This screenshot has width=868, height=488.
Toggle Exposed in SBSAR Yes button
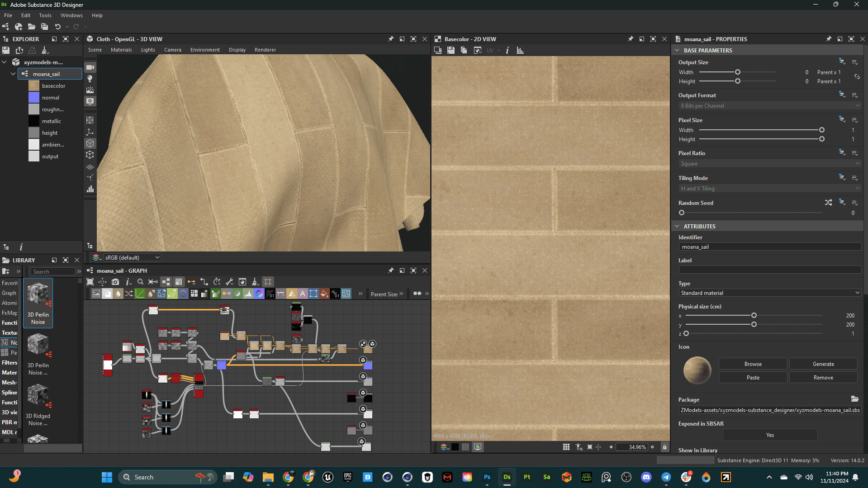[x=770, y=435]
